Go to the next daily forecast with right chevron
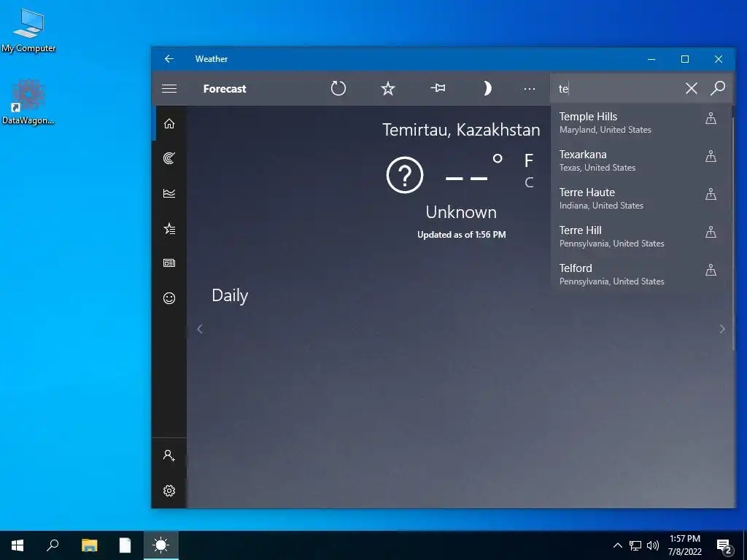The image size is (747, 560). click(722, 329)
